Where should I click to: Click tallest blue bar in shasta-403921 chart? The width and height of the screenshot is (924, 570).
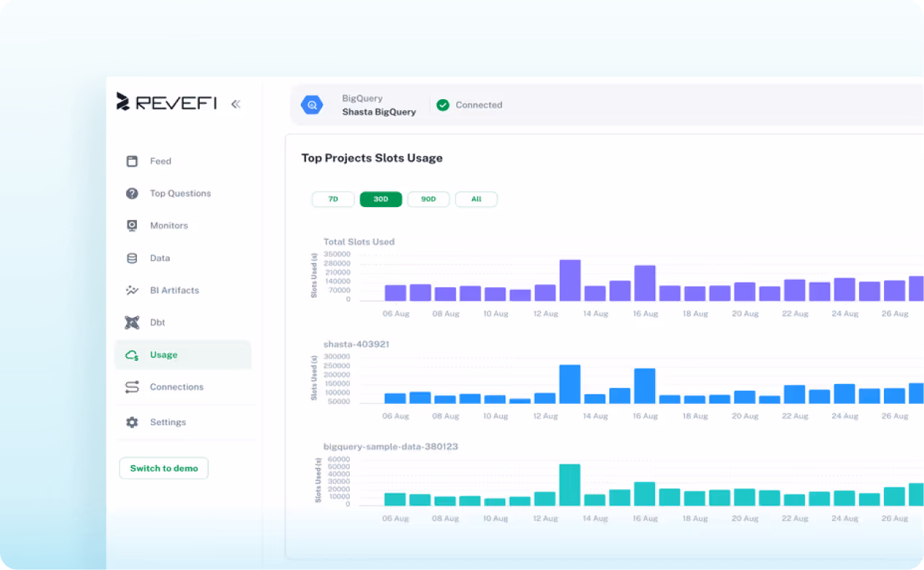pos(570,384)
